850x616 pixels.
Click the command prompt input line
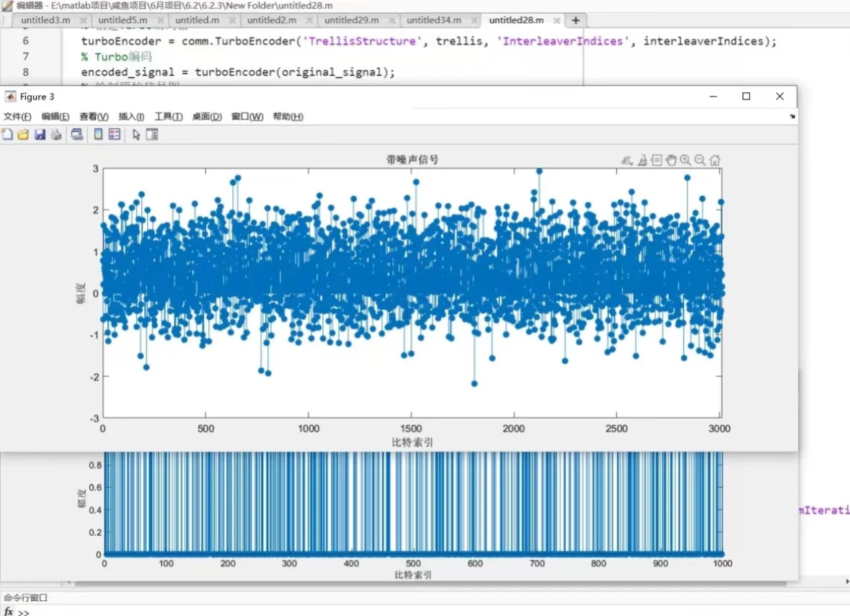[x=434, y=612]
